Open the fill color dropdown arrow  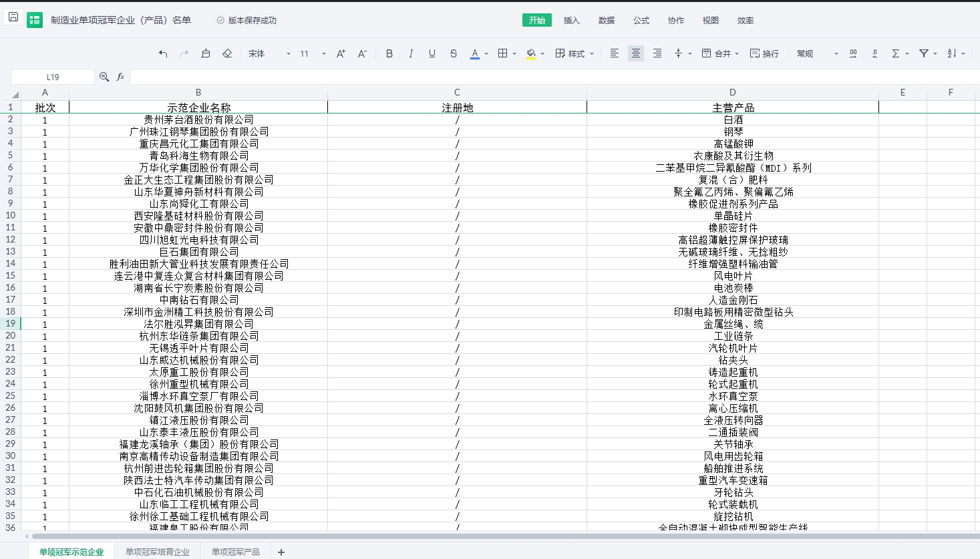click(x=542, y=53)
